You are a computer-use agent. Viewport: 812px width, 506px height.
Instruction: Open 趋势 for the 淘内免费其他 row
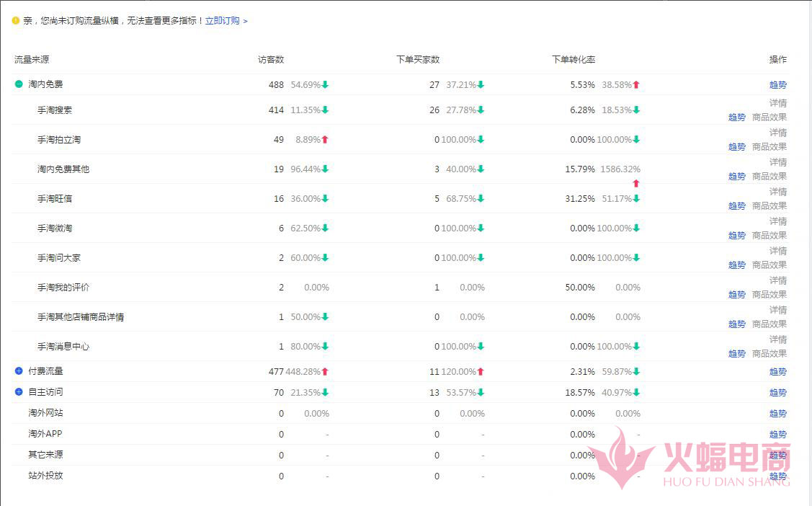click(737, 176)
